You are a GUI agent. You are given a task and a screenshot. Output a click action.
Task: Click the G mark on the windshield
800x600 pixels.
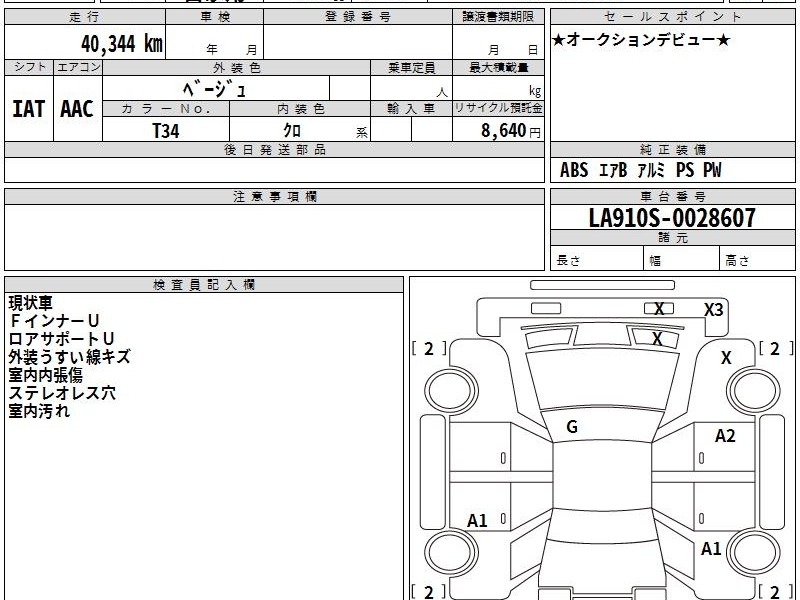pyautogui.click(x=572, y=427)
